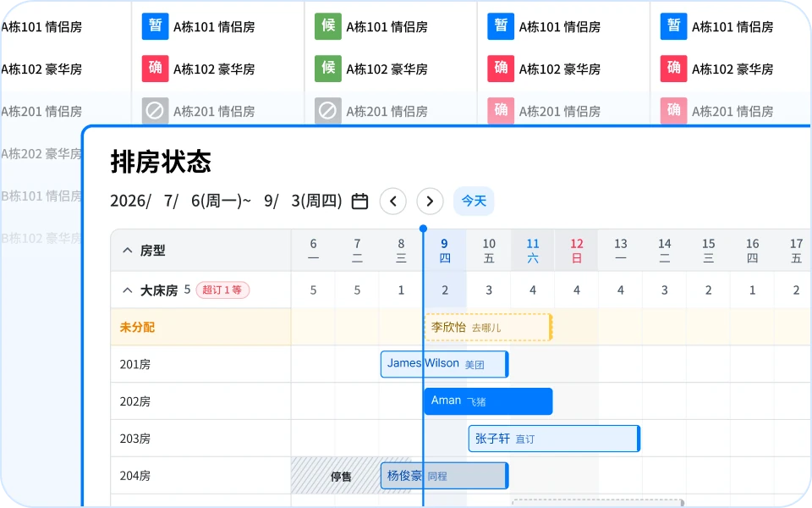Go to next date range
This screenshot has height=508, width=812.
click(430, 202)
